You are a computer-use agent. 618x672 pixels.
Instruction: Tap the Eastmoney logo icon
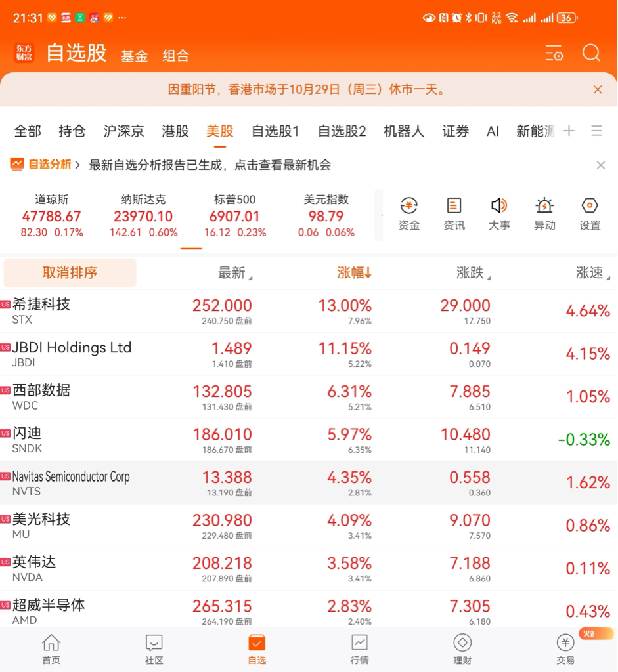tap(24, 52)
